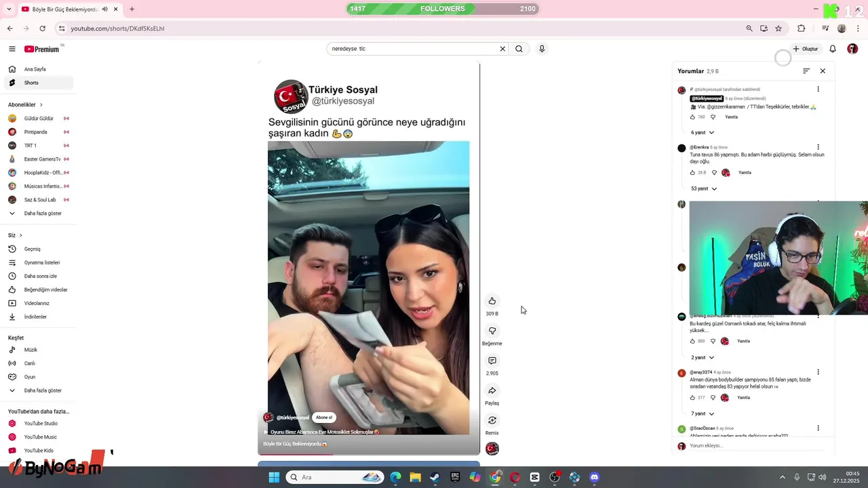This screenshot has width=868, height=488.
Task: Go back in Chrome browser
Action: coord(9,28)
